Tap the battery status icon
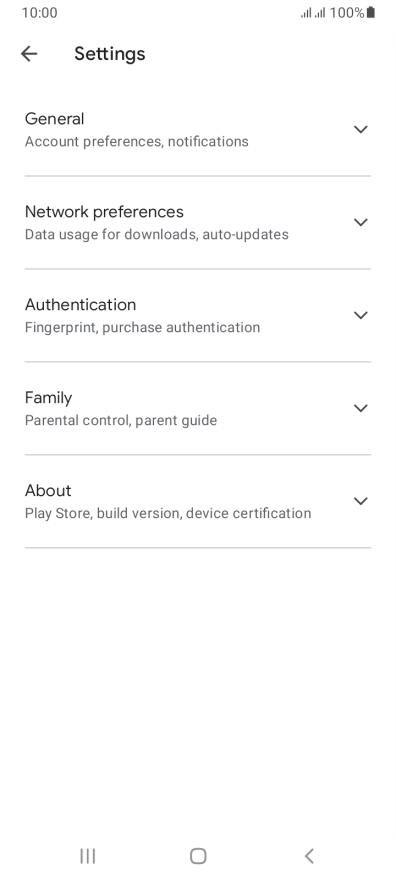Image resolution: width=396 pixels, height=880 pixels. 370,12
